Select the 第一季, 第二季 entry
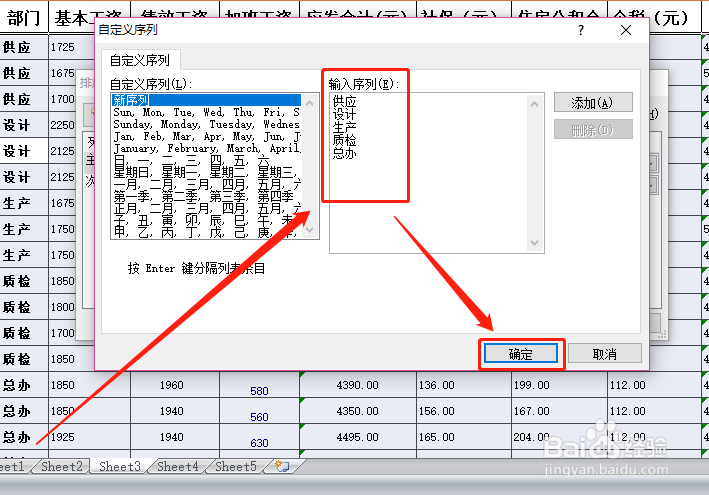The image size is (709, 495). click(207, 197)
